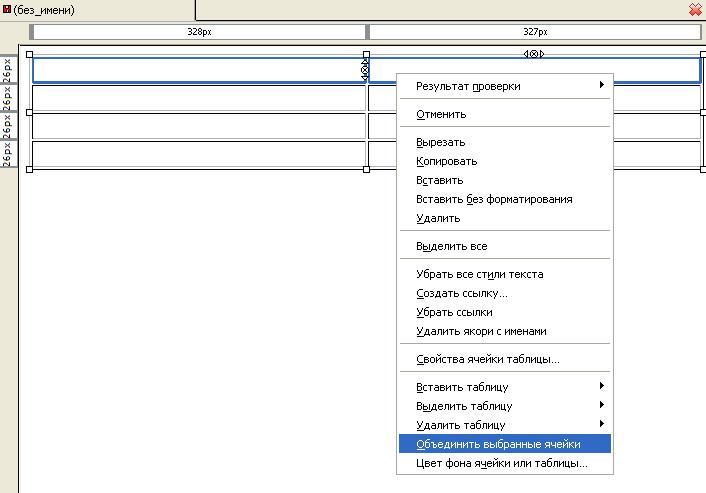Select Вырезать from the context menu

tap(505, 142)
